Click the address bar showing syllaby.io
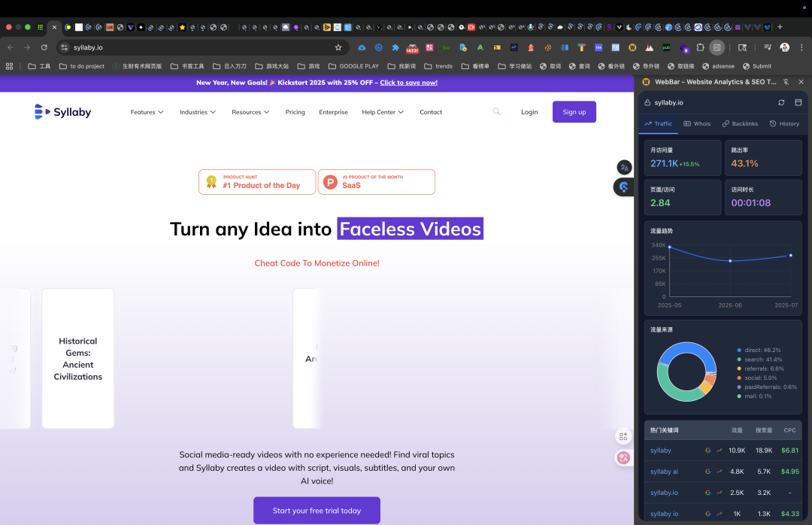Viewport: 812px width, 525px height. (202, 47)
